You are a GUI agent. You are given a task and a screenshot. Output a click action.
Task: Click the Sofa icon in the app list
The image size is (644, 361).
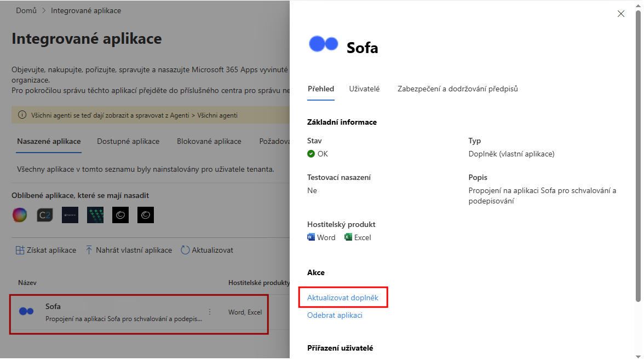tap(26, 311)
